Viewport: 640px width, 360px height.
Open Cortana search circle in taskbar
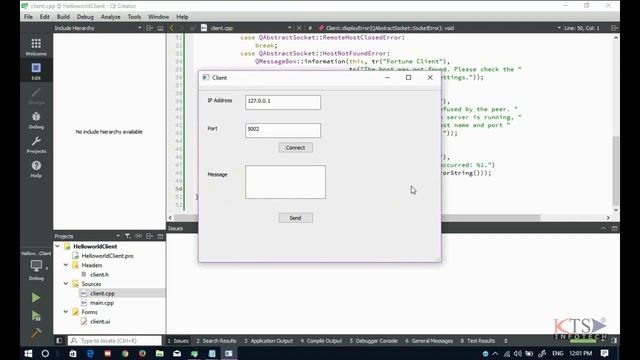click(x=45, y=353)
